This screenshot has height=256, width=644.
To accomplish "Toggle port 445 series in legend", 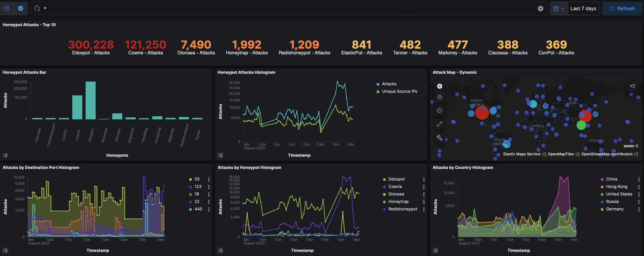I will coord(198,209).
